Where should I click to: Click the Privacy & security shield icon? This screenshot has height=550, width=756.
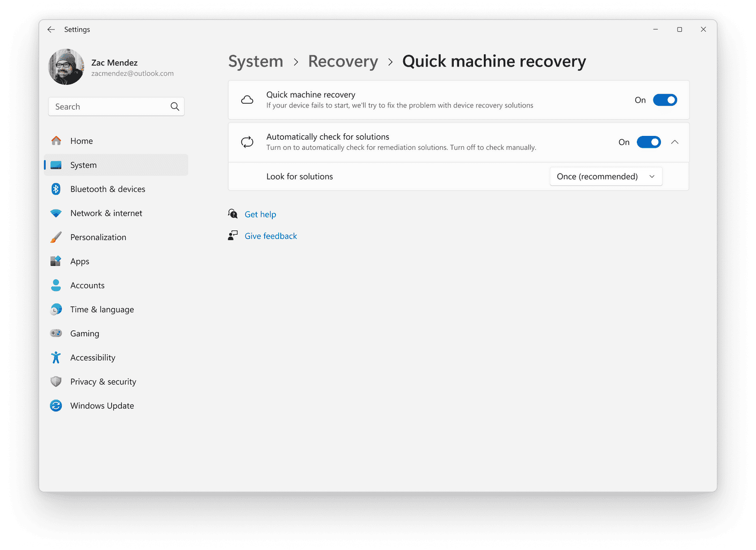(x=56, y=382)
